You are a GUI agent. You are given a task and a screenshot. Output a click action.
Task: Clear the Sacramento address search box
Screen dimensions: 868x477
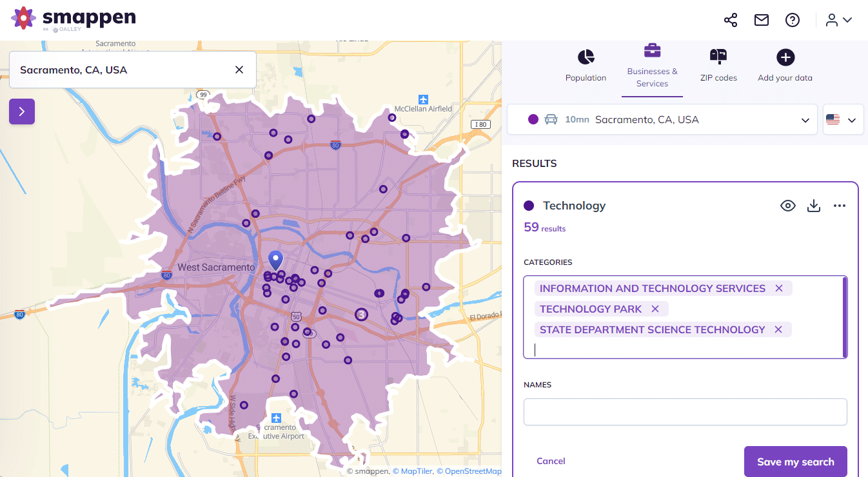[x=239, y=70]
